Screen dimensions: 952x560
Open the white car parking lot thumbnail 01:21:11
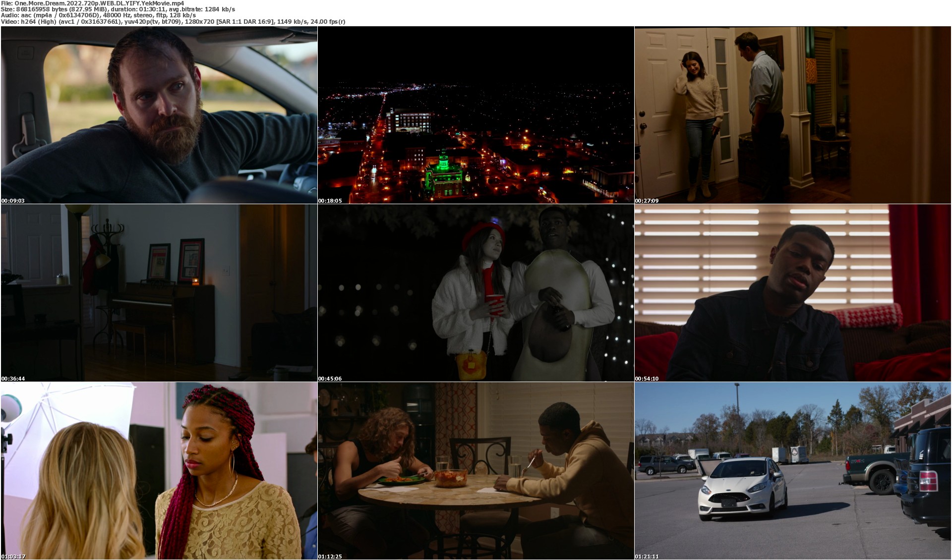click(793, 471)
